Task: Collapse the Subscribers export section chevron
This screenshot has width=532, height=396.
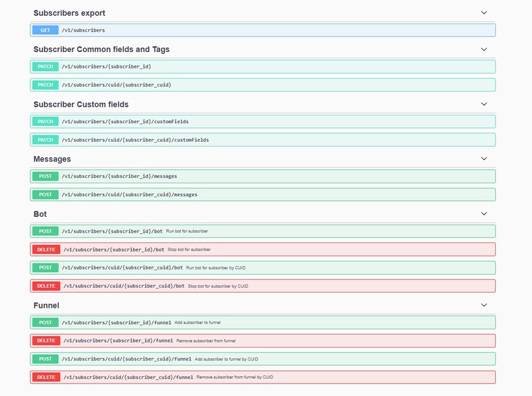Action: coord(484,13)
